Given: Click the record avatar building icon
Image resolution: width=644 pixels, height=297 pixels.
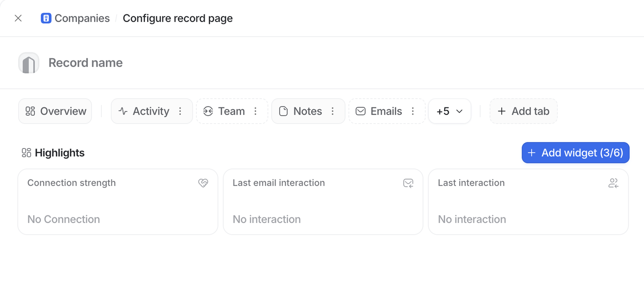Looking at the screenshot, I should pos(29,63).
